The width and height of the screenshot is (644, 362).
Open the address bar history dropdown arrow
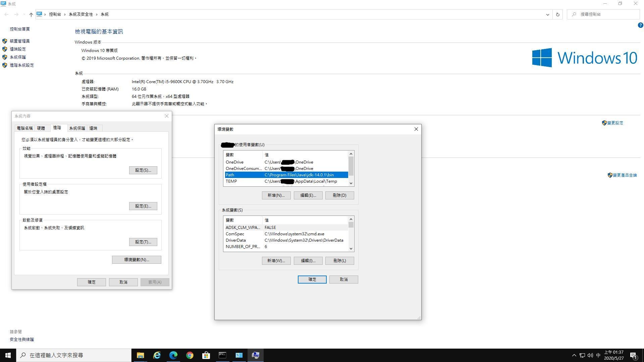[x=548, y=14]
